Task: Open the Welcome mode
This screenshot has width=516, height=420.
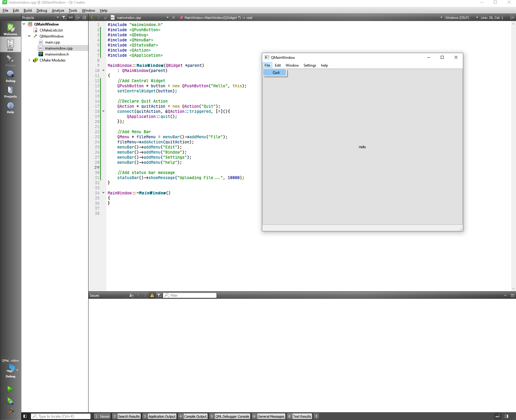Action: 10,29
